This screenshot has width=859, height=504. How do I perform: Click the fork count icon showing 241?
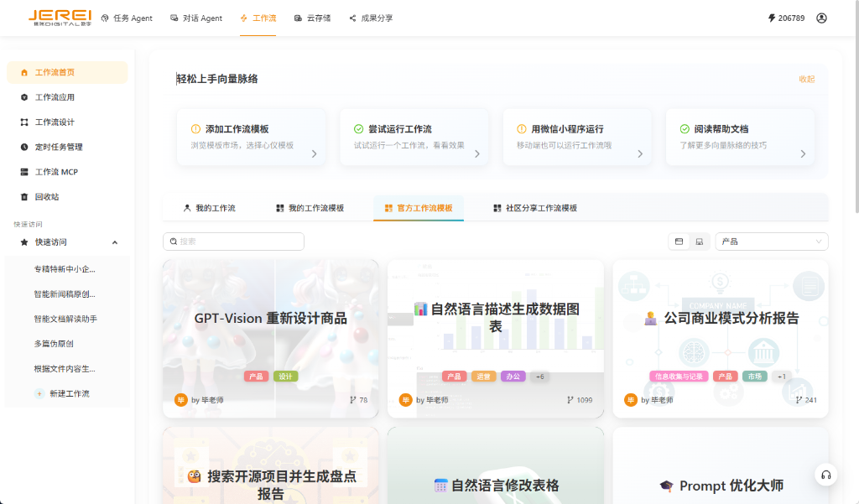click(799, 400)
